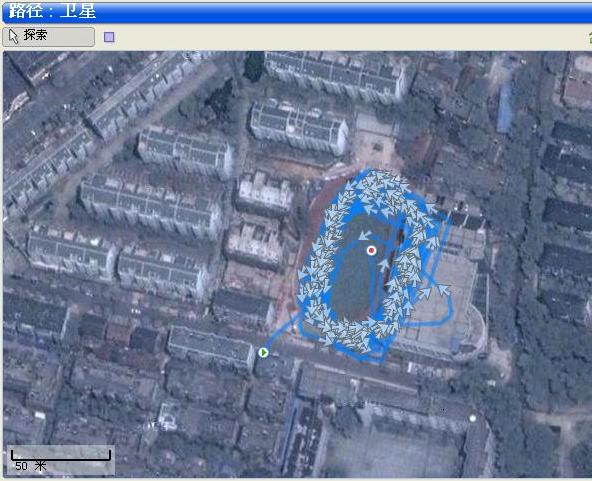The image size is (592, 481).
Task: Click the direction arrow just below the red marker
Action: tap(384, 264)
